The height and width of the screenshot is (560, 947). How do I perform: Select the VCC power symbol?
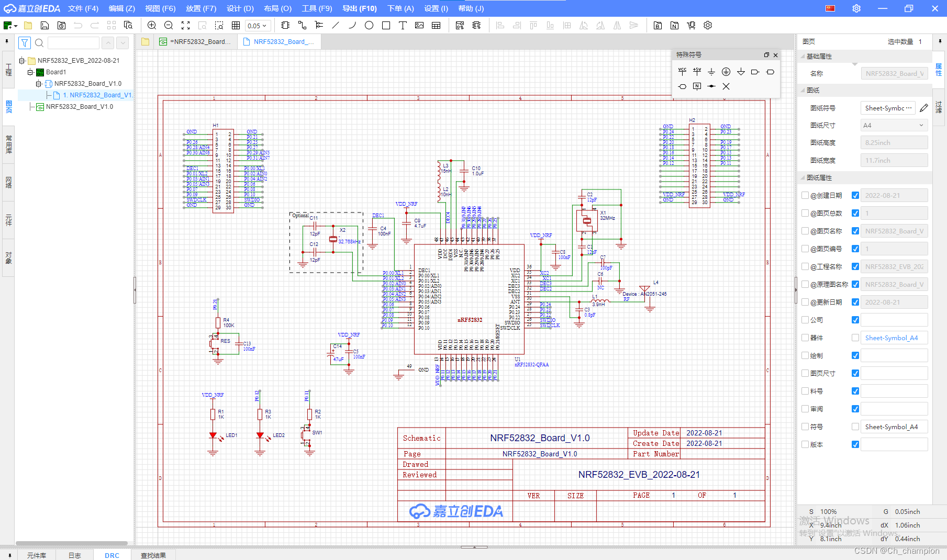[682, 71]
